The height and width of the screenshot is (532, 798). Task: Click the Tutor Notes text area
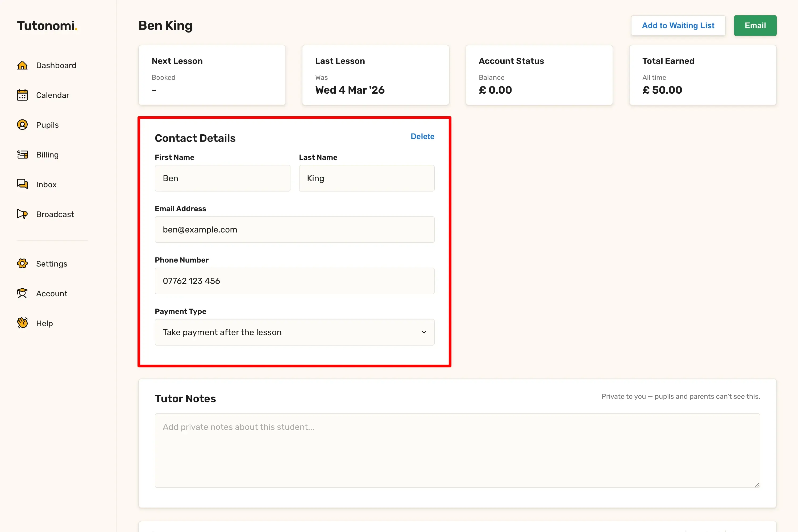[457, 450]
